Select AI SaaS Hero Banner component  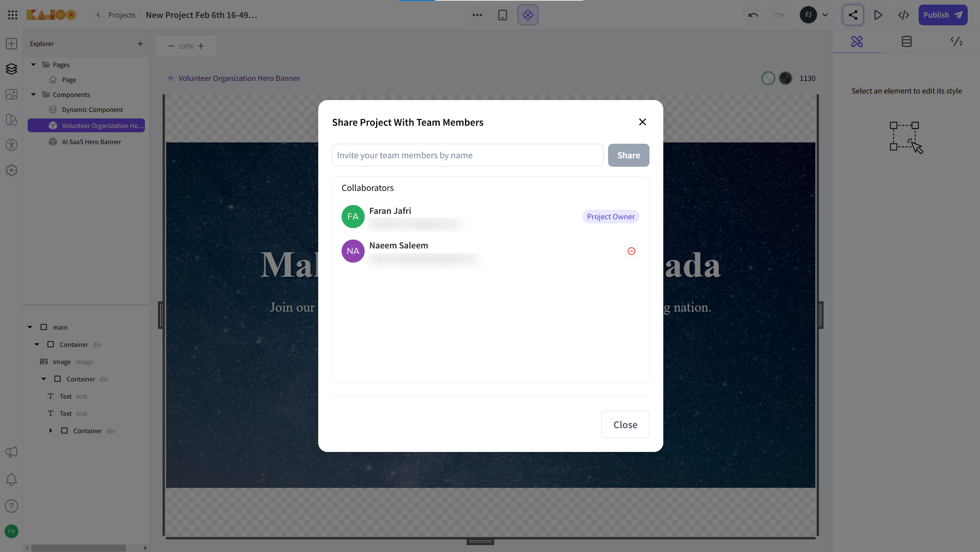91,142
